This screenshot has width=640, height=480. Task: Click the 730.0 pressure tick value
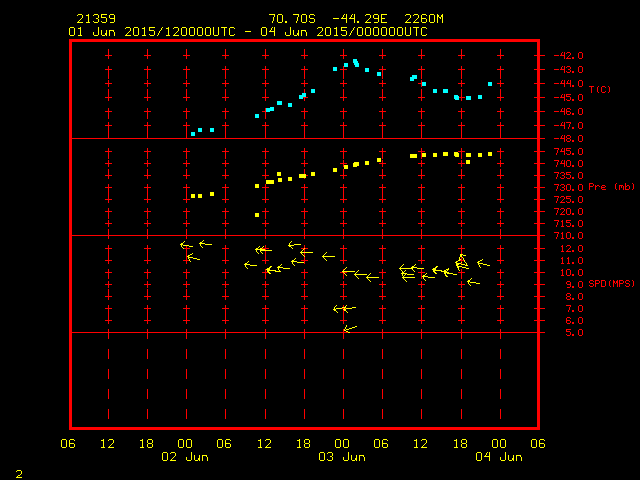click(x=569, y=188)
